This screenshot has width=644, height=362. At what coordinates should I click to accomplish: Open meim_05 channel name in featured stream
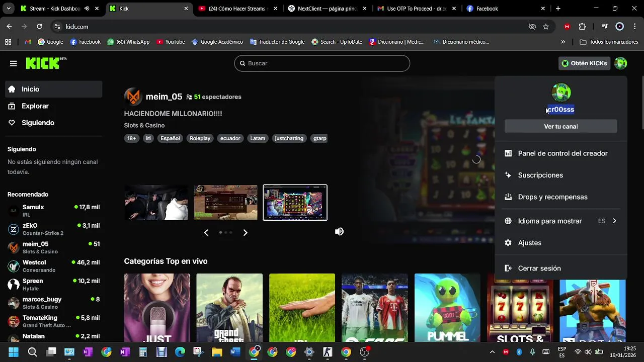click(x=164, y=97)
